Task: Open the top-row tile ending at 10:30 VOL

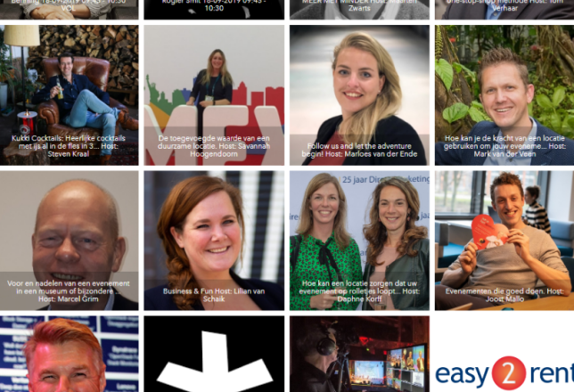Action: pyautogui.click(x=70, y=10)
